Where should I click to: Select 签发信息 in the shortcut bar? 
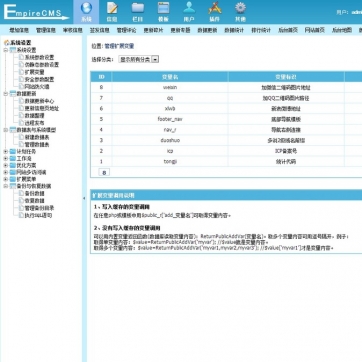point(100,30)
